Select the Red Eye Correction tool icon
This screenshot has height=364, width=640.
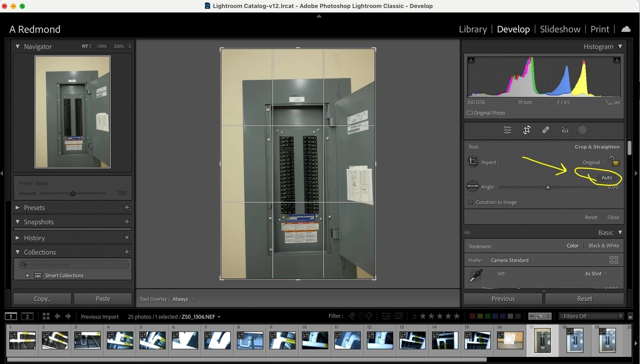click(x=565, y=130)
